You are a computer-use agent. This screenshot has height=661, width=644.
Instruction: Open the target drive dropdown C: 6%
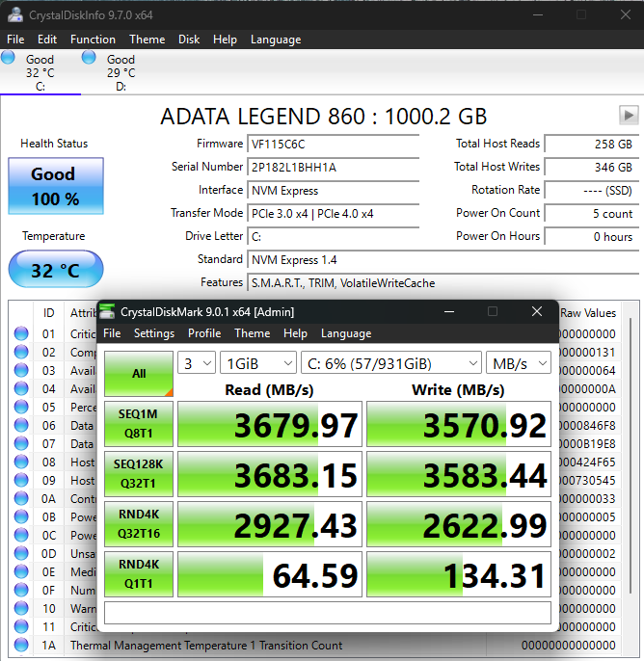pyautogui.click(x=391, y=362)
